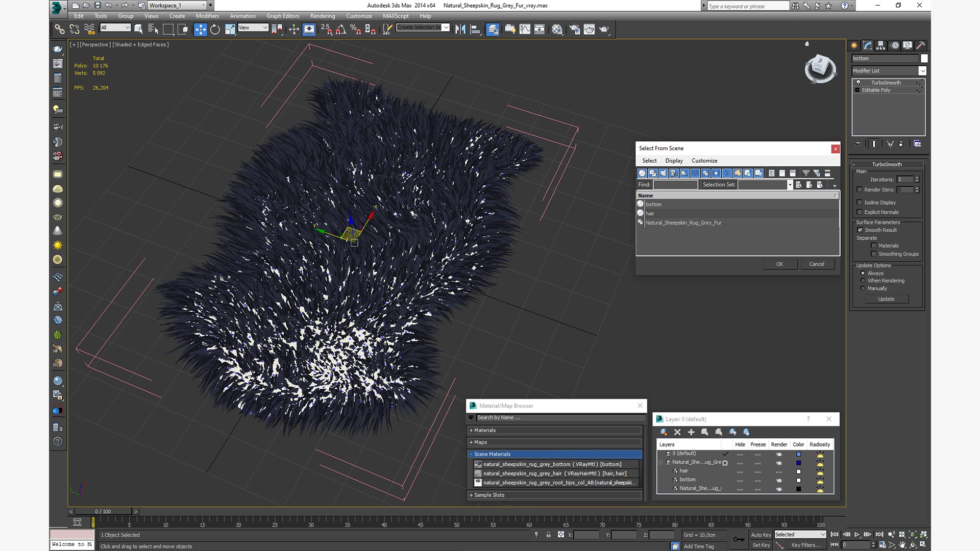Select Manually update option

click(x=863, y=288)
